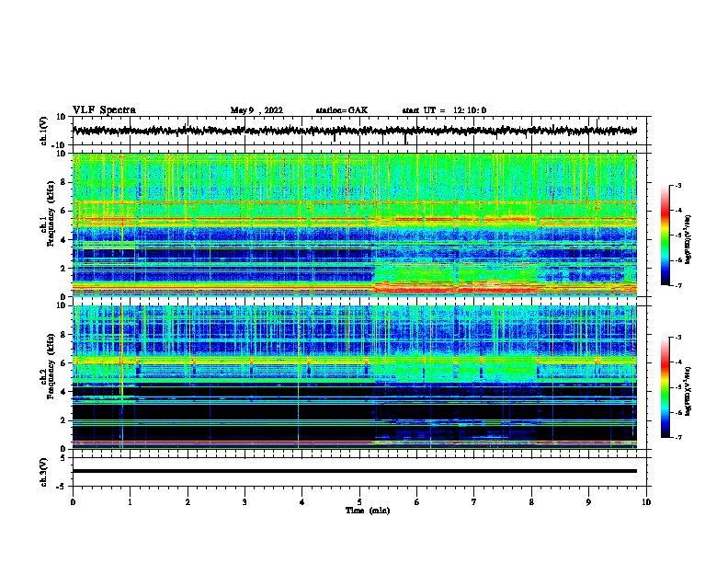The height and width of the screenshot is (563, 728).
Task: Click the time axis tick label "4"
Action: pos(302,502)
